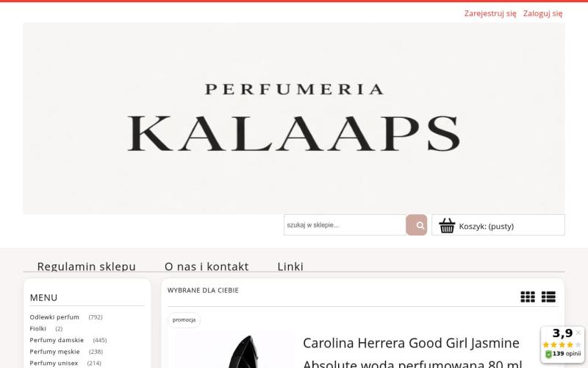
Task: Switch to grid view layout
Action: tap(528, 297)
